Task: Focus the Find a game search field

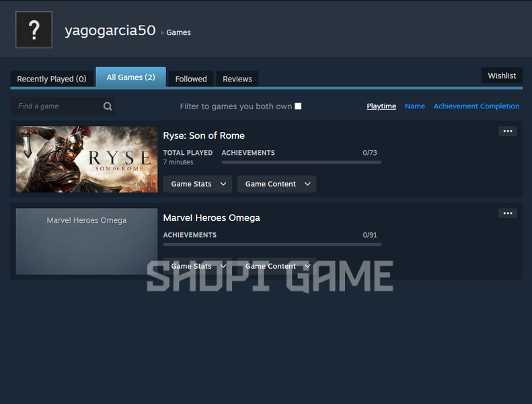Action: click(x=63, y=106)
